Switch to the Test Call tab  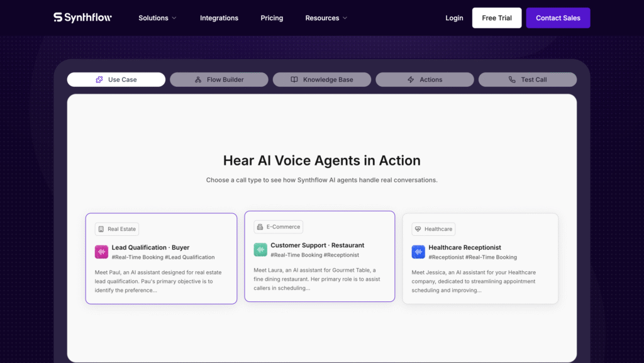pos(528,80)
